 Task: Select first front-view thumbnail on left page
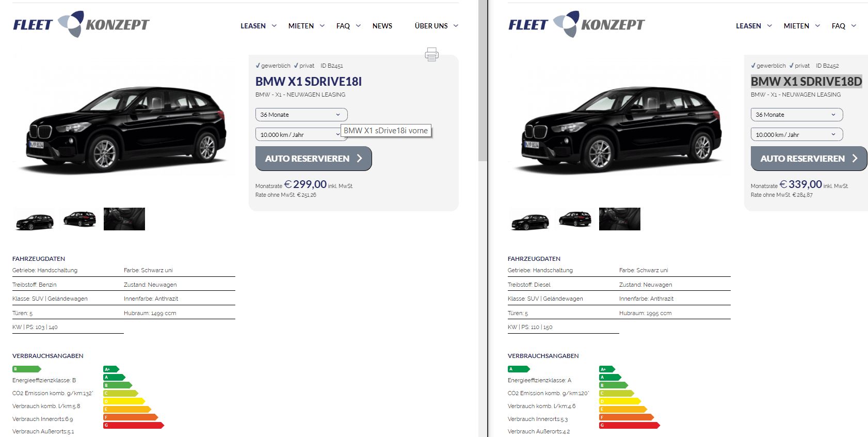tap(35, 221)
